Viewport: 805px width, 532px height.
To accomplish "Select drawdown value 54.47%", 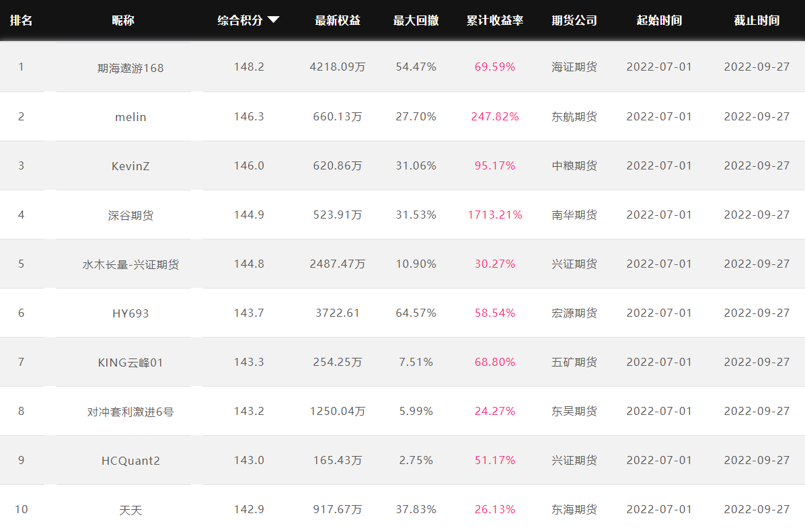I will click(416, 67).
